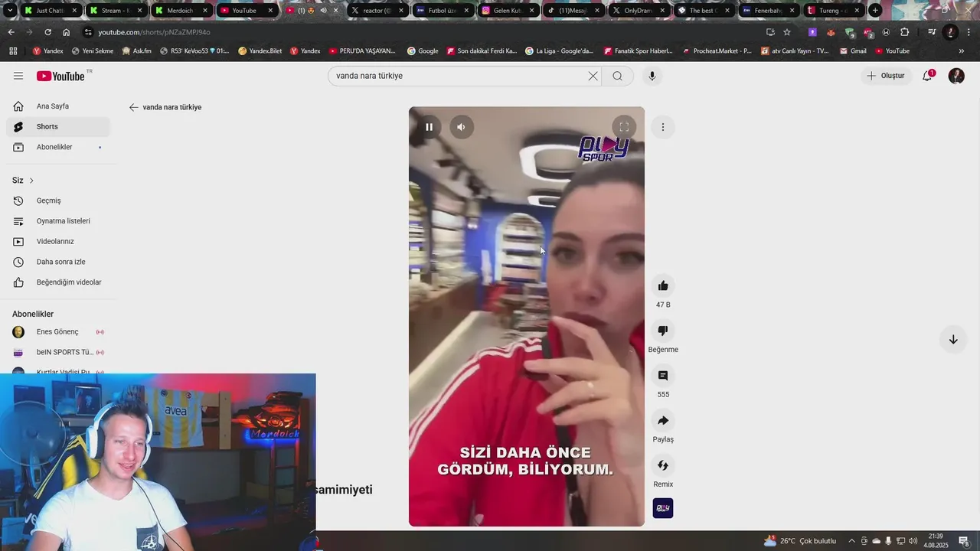980x551 pixels.
Task: Pause the Shorts video
Action: click(429, 127)
